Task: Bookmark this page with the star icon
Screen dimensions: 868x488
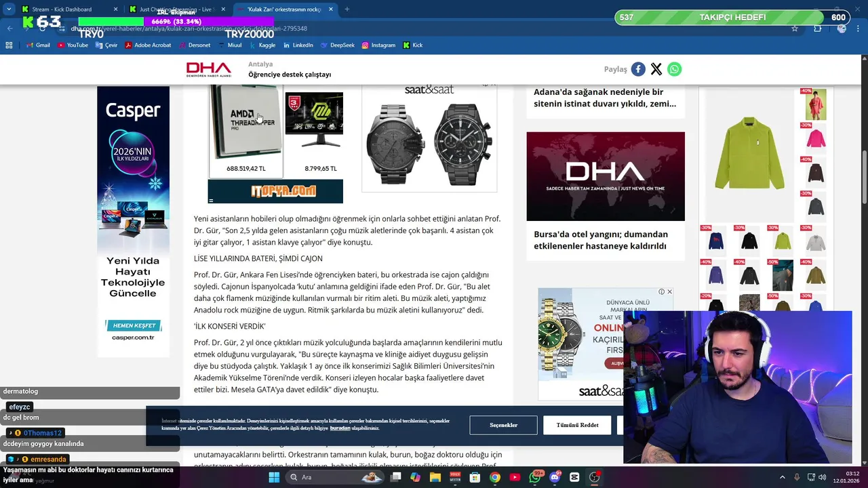Action: point(795,28)
